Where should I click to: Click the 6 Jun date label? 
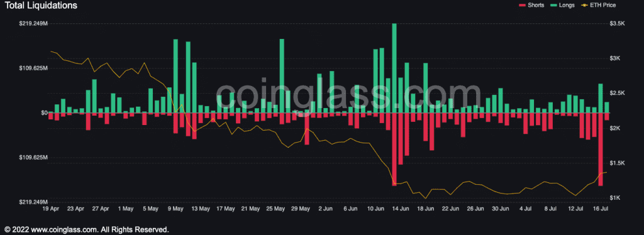351,209
